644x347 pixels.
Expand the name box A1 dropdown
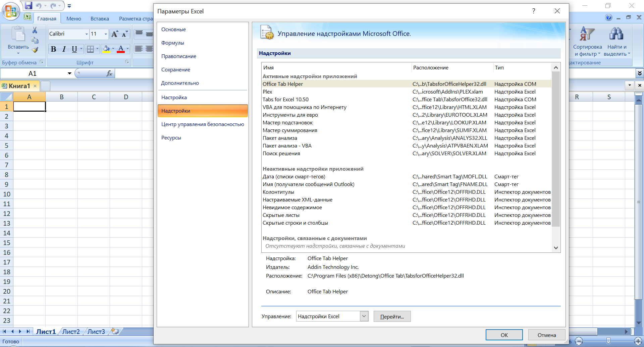69,73
